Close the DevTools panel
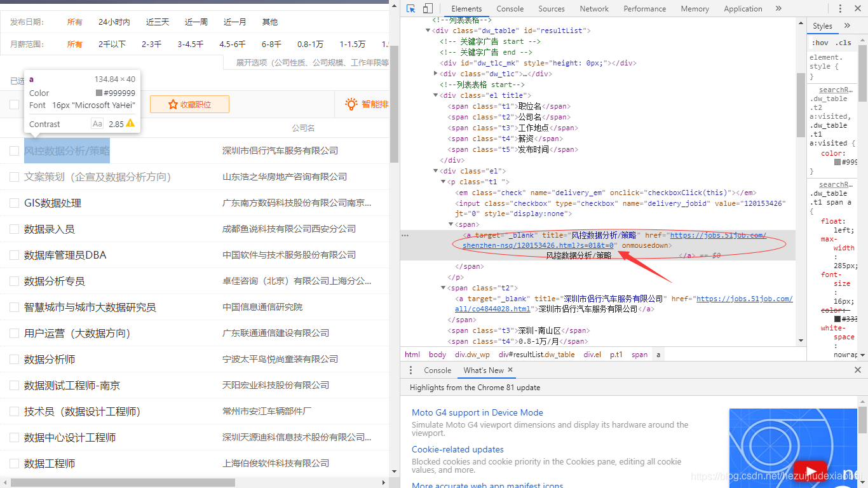Viewport: 868px width, 488px height. point(857,9)
